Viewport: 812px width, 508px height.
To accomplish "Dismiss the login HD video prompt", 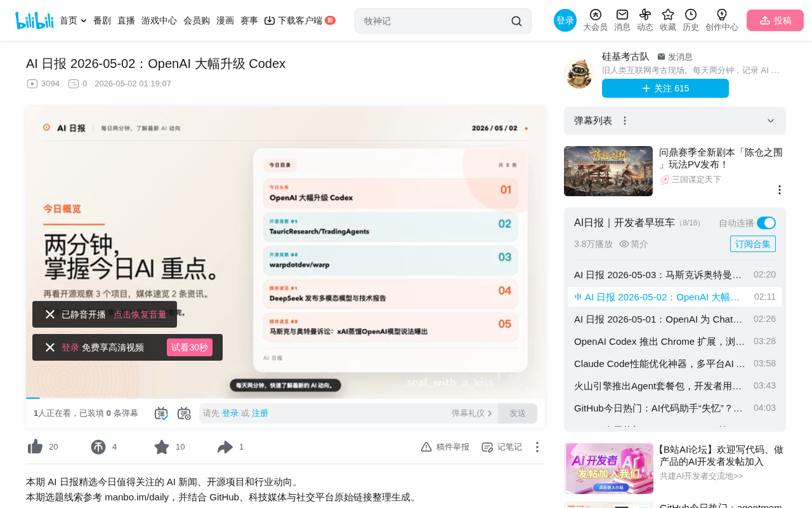I will coord(50,347).
